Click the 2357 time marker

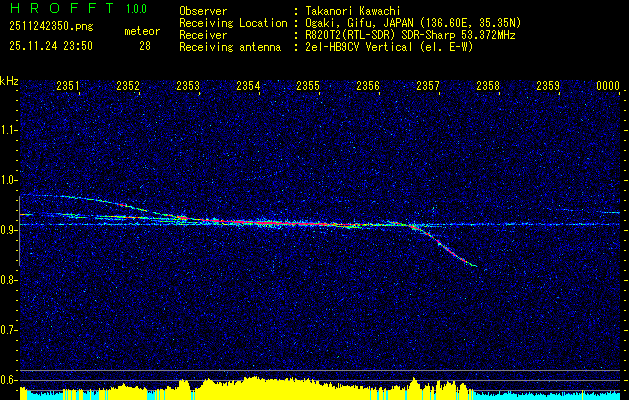[x=428, y=85]
